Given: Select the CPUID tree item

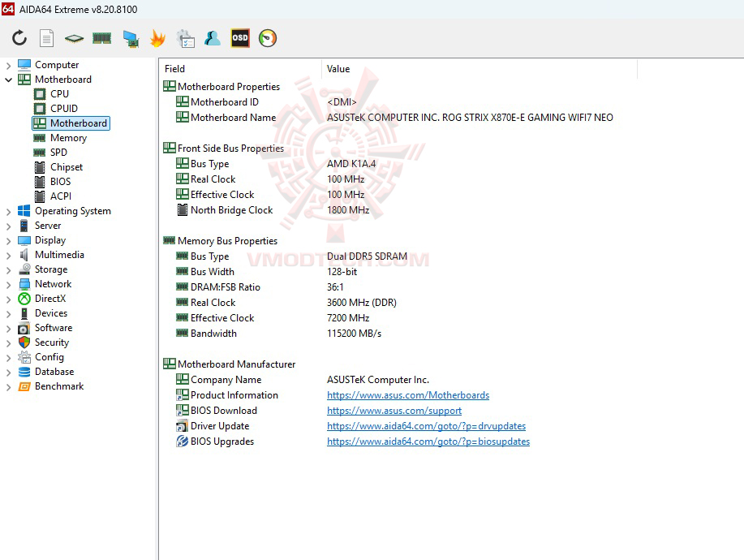Looking at the screenshot, I should (x=64, y=109).
